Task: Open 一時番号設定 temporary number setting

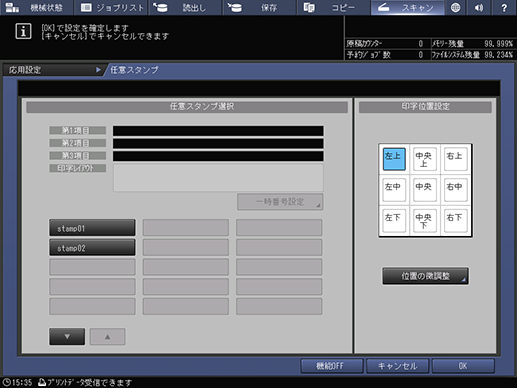Action: (280, 202)
